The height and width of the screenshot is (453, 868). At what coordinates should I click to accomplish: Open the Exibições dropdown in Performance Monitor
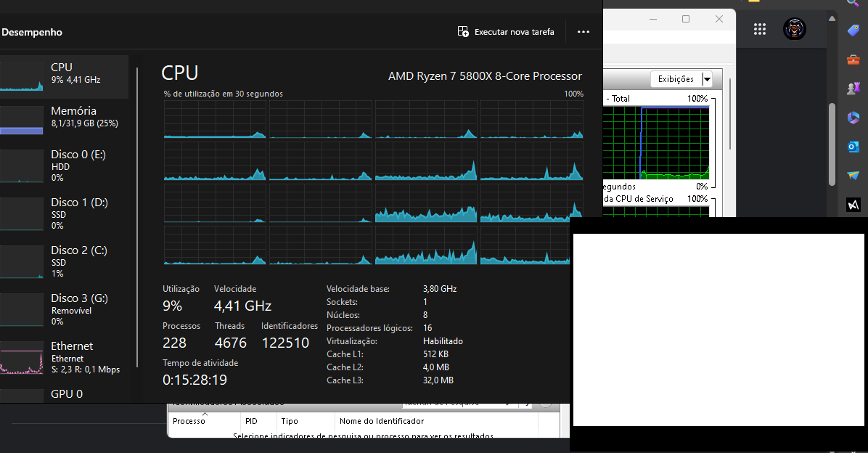(683, 78)
